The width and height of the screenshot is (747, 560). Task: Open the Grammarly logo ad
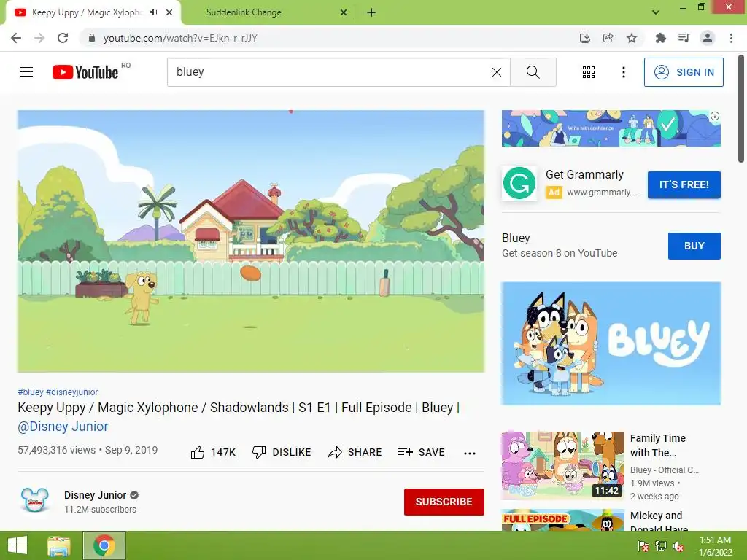click(x=519, y=183)
